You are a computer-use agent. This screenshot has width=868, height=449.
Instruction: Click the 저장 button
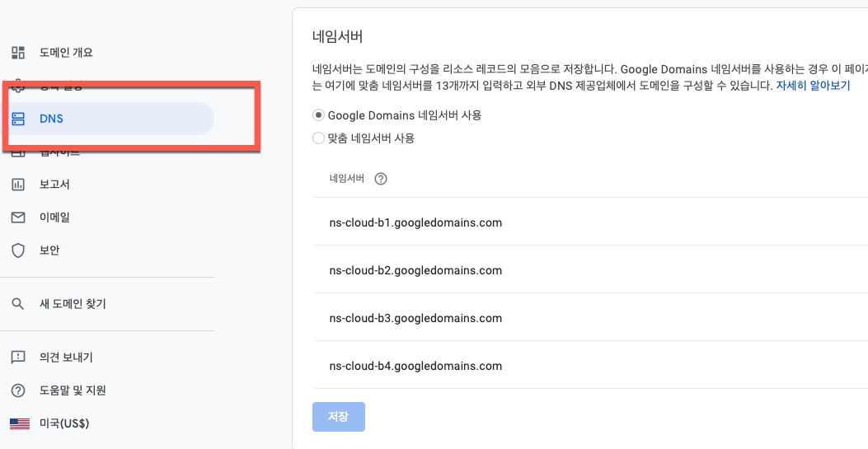[x=339, y=417]
